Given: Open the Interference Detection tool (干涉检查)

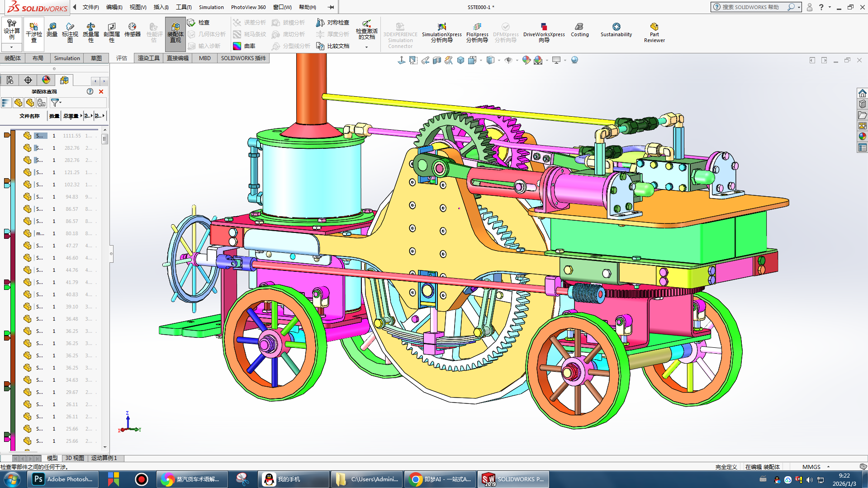Looking at the screenshot, I should click(33, 31).
